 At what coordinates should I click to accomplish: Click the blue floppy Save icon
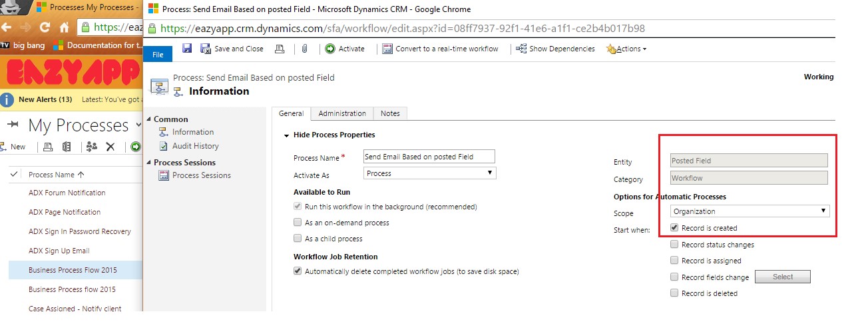[187, 49]
